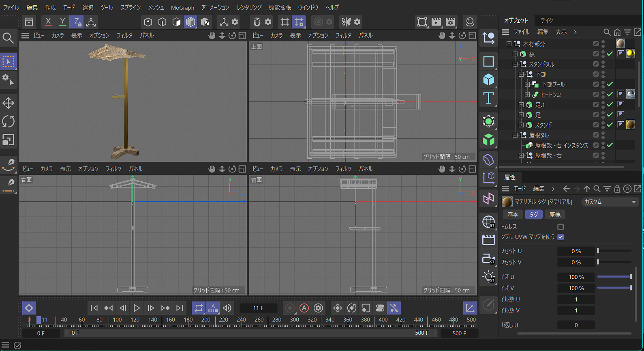
Task: Go to the end of animation
Action: point(180,308)
